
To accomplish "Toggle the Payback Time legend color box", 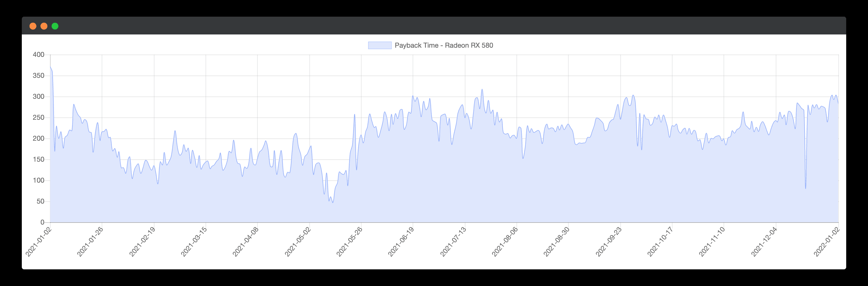I will [379, 46].
